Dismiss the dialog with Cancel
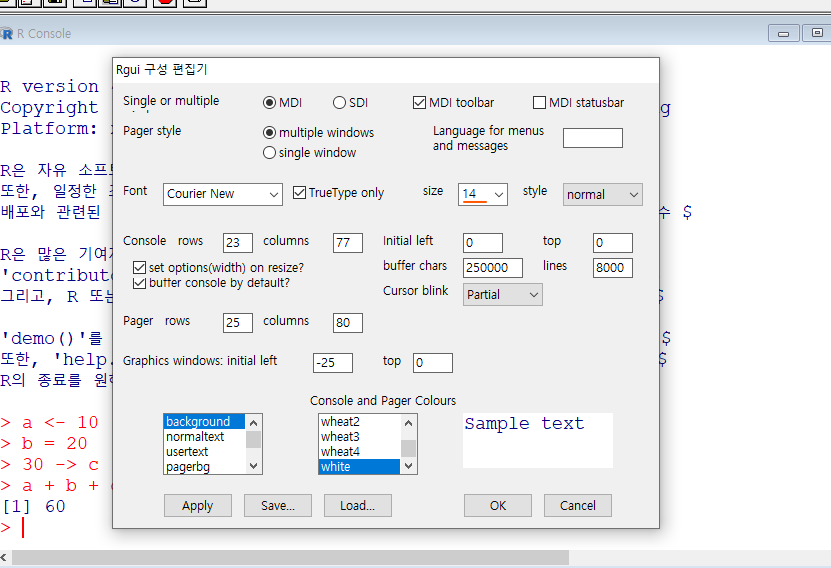831x568 pixels. tap(578, 505)
